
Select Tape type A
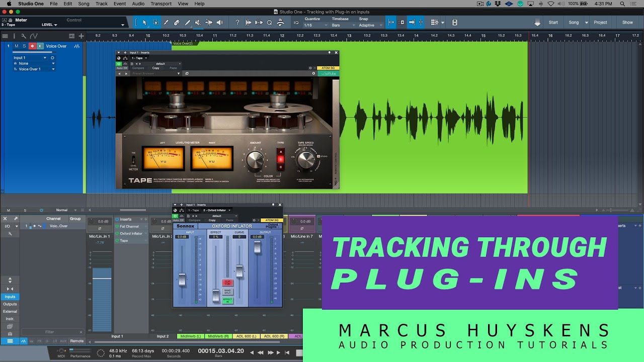(x=281, y=151)
